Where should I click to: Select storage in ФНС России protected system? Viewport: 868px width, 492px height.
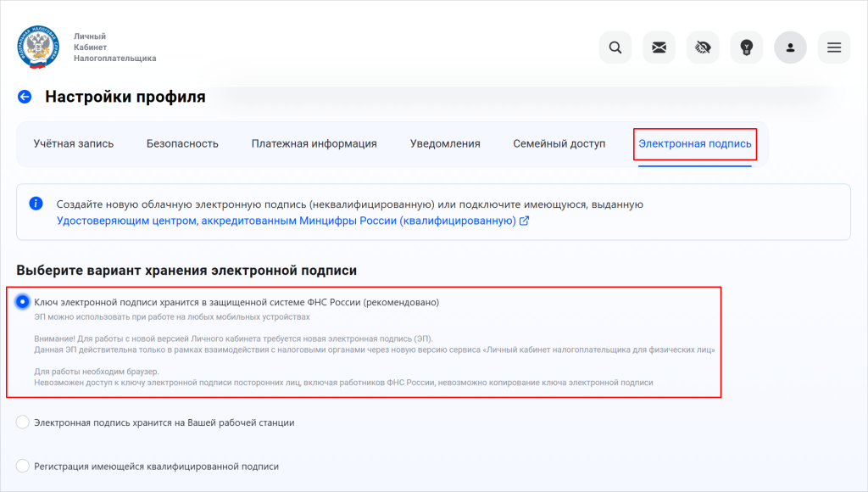[23, 302]
